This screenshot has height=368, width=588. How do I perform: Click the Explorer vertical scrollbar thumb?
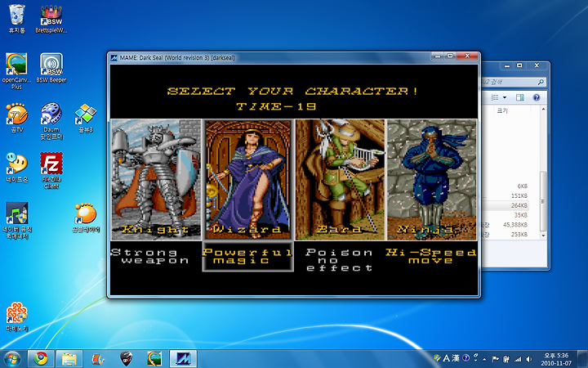[x=543, y=202]
